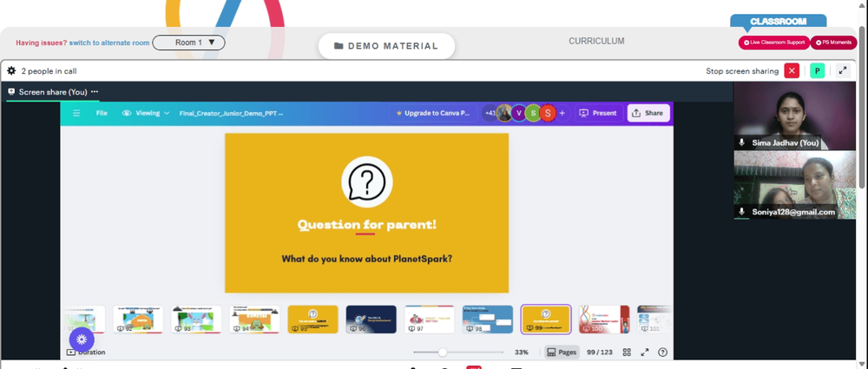Open the CURRICULUM tab

pos(596,41)
